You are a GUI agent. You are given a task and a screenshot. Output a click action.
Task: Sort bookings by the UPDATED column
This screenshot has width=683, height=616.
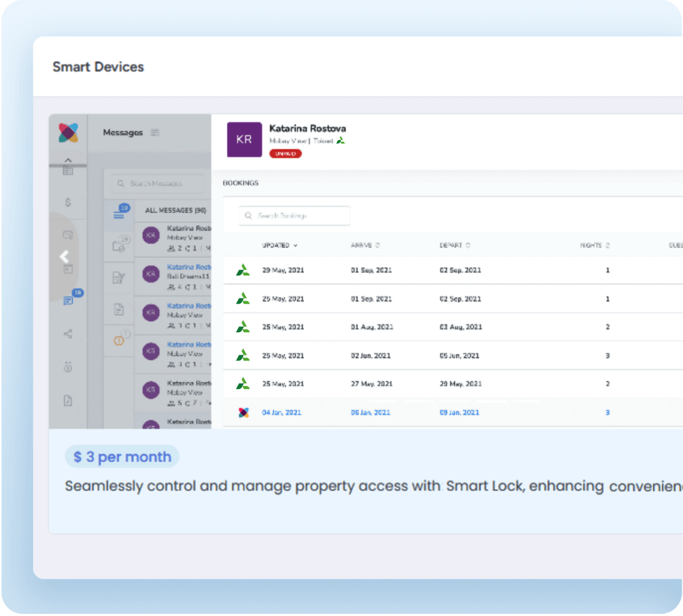280,245
